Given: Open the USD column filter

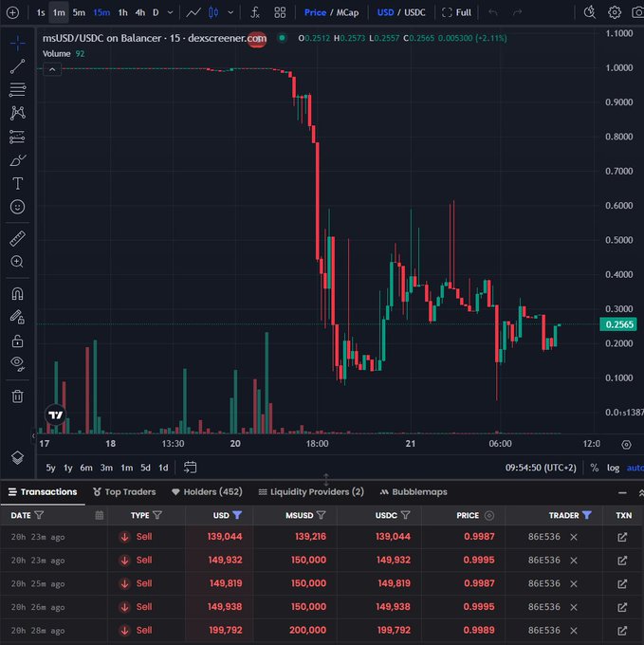Looking at the screenshot, I should tap(237, 515).
